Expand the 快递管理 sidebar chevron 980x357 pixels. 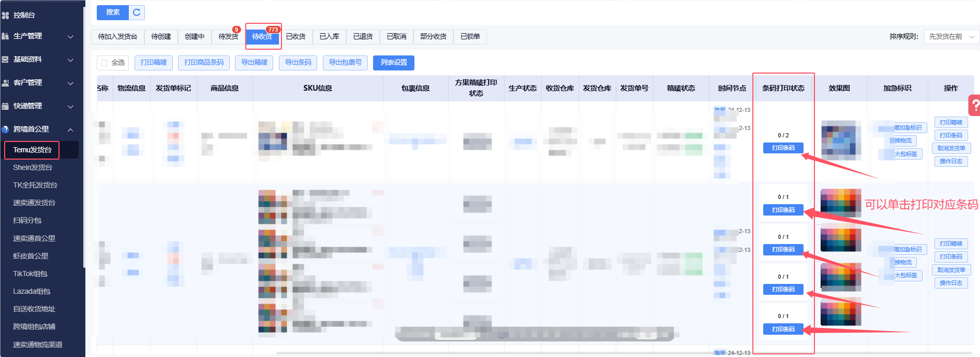pyautogui.click(x=70, y=107)
